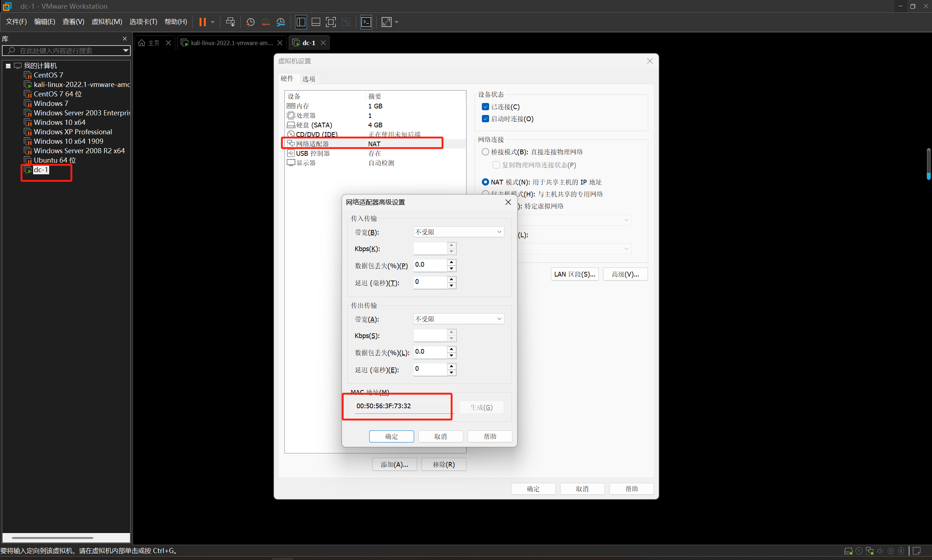Click the LAN 区段(S)... button
This screenshot has height=560, width=932.
coord(574,274)
